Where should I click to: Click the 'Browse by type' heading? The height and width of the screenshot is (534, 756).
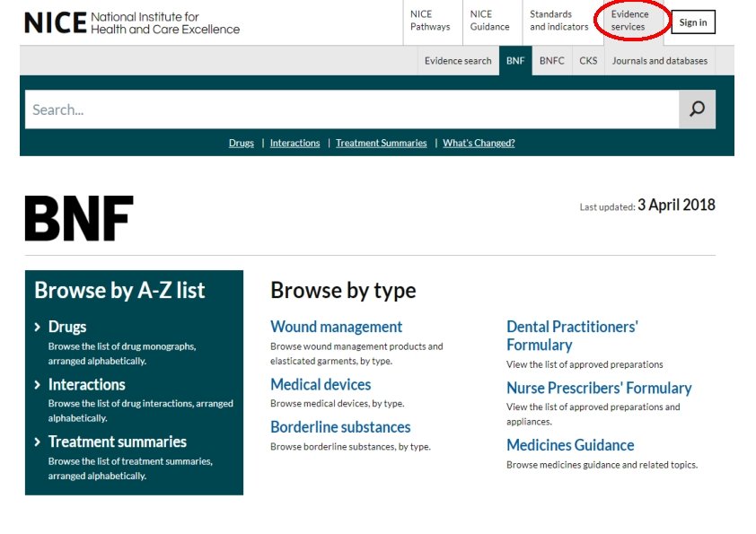(x=343, y=290)
